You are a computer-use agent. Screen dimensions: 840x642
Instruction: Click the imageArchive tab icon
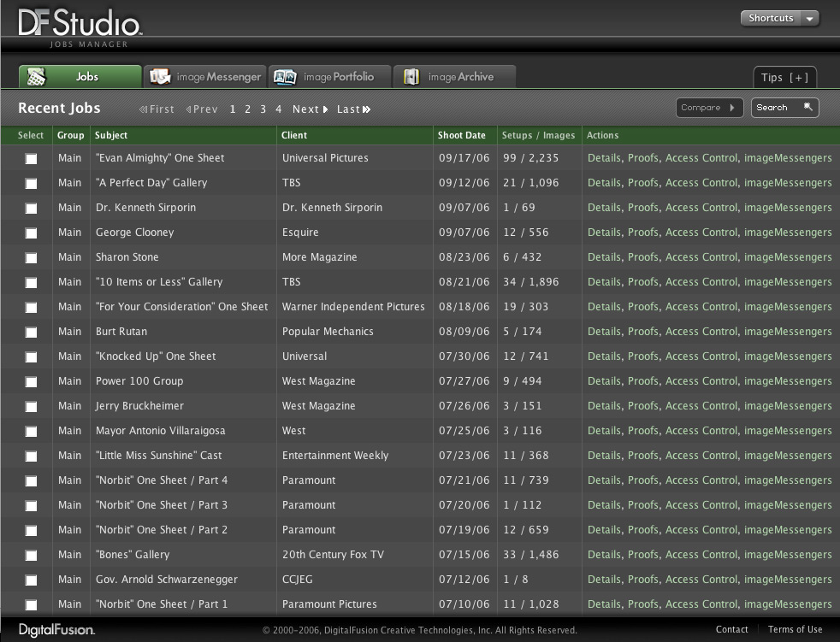click(x=411, y=77)
